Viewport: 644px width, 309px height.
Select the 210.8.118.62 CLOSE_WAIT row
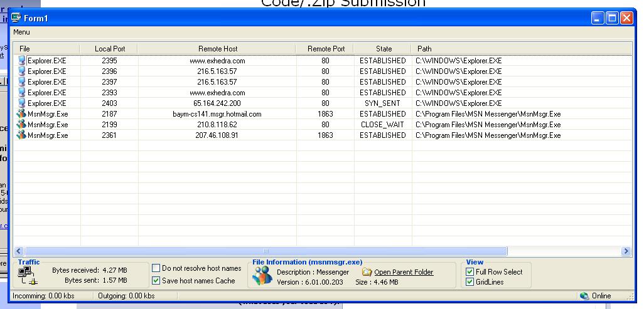click(x=217, y=125)
